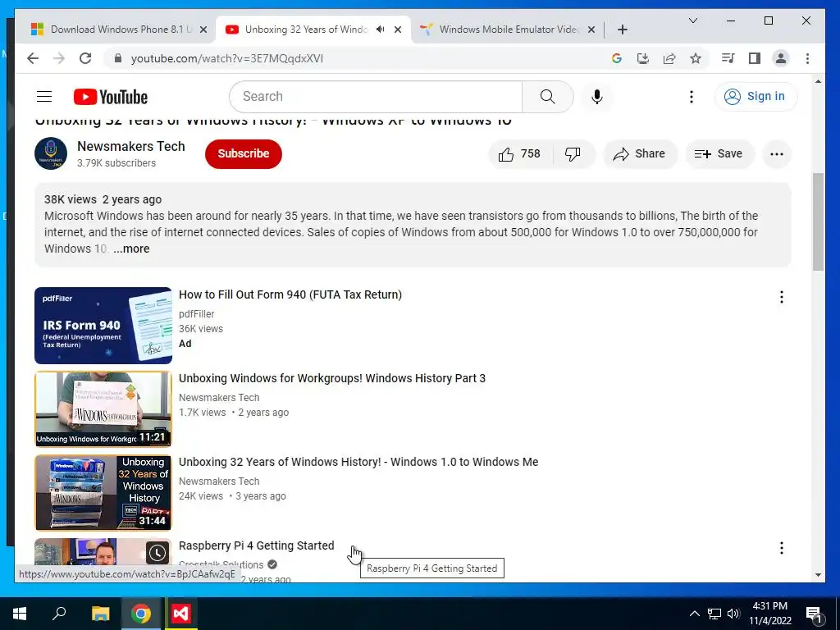View site information lock icon
840x630 pixels.
tap(118, 58)
